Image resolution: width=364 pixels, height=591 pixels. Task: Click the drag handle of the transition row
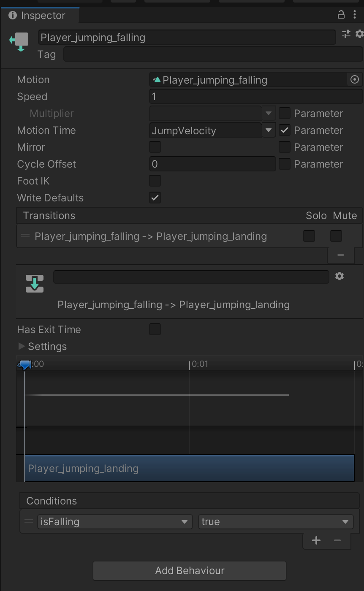pyautogui.click(x=25, y=236)
